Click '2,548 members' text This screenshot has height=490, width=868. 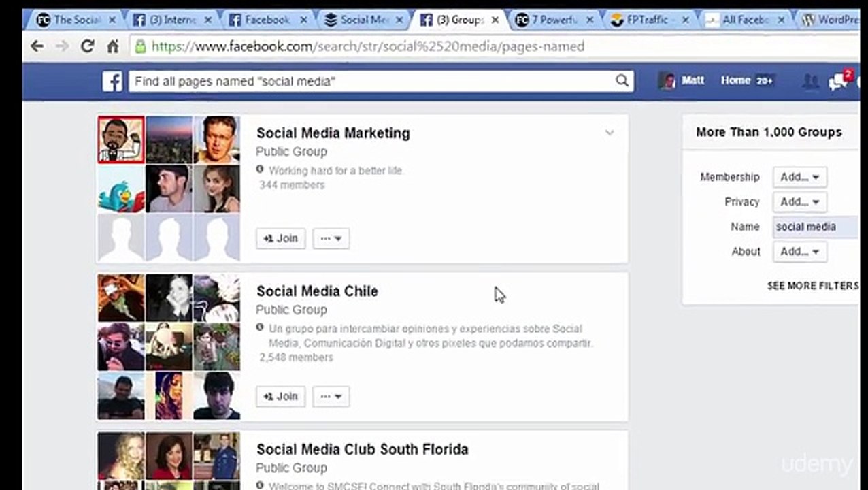tap(296, 357)
